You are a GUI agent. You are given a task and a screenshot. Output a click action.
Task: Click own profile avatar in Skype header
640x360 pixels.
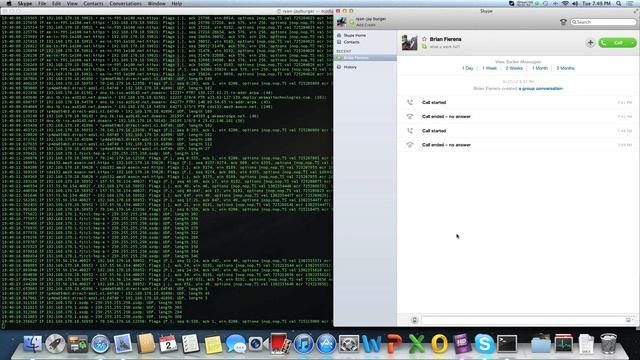(342, 22)
